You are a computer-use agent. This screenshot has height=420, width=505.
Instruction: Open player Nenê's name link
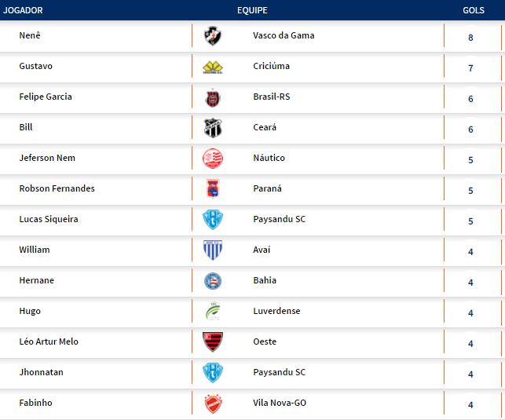tap(30, 35)
